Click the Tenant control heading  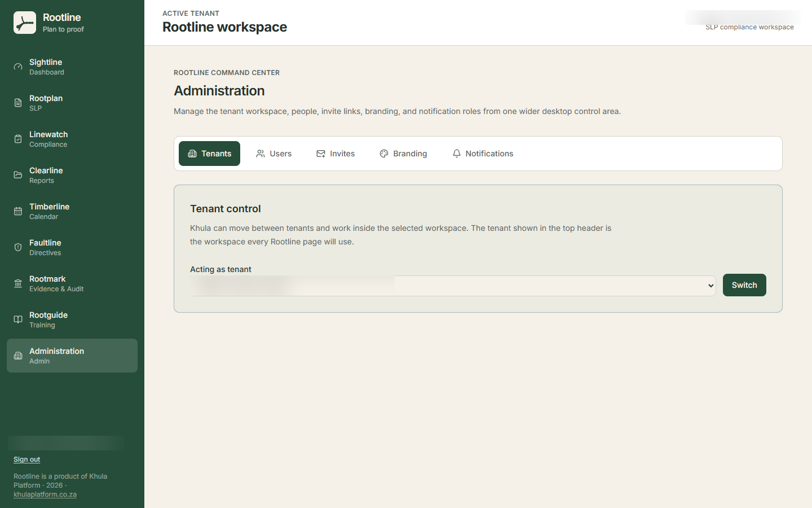click(226, 209)
